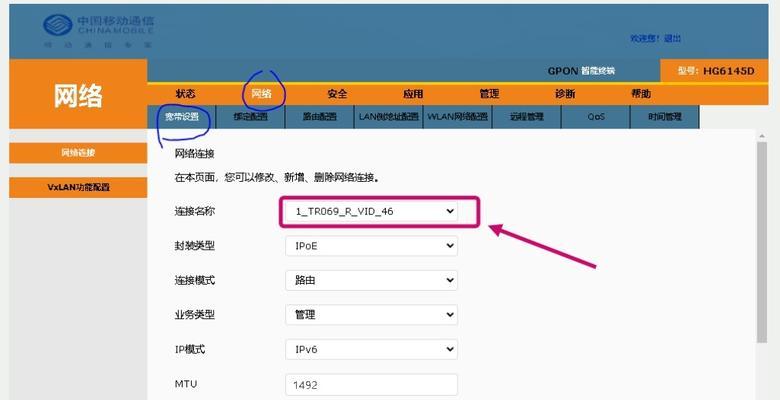Open the 安全 main tab
Screen dimensions: 780x400
337,94
